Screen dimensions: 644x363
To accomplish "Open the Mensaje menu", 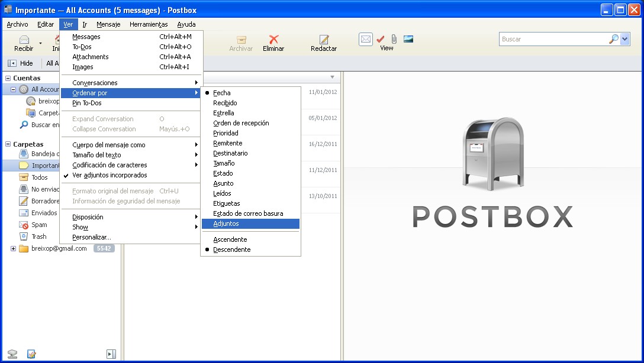I will click(108, 24).
